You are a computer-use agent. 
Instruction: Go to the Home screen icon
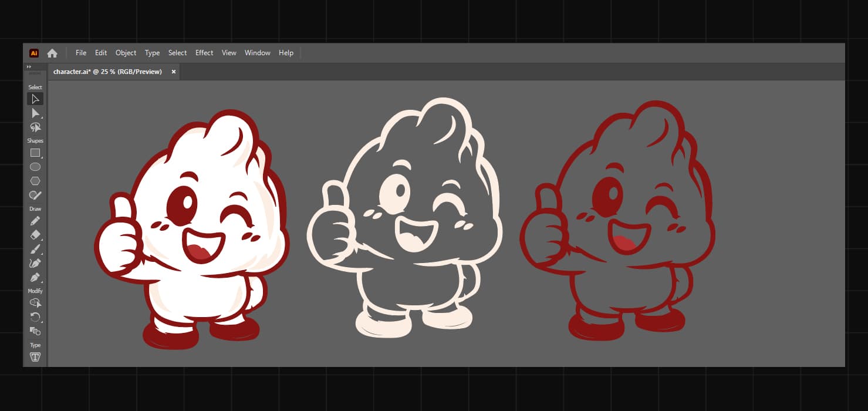52,53
